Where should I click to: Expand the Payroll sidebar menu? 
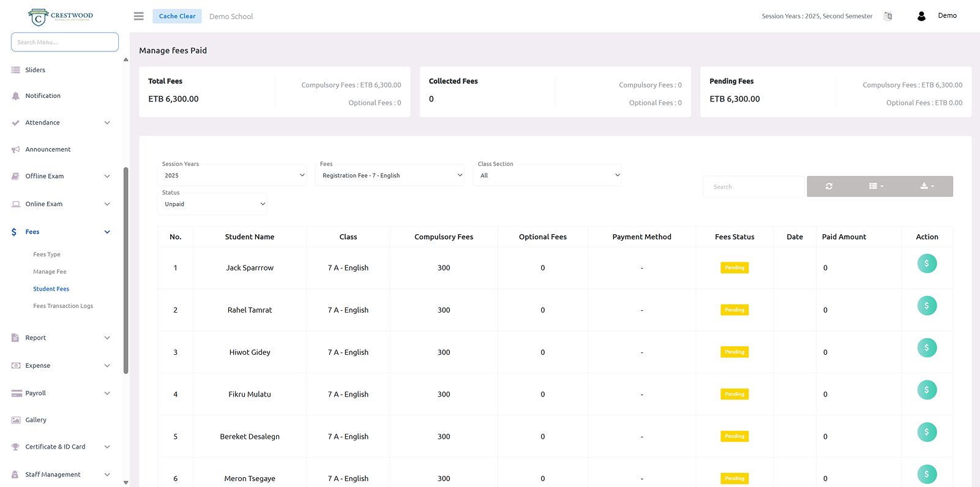tap(61, 393)
